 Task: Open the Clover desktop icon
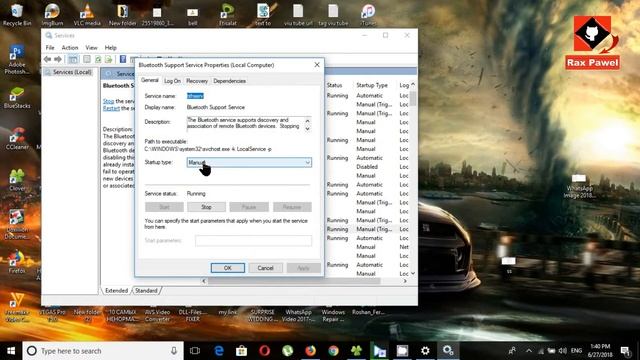pyautogui.click(x=17, y=180)
